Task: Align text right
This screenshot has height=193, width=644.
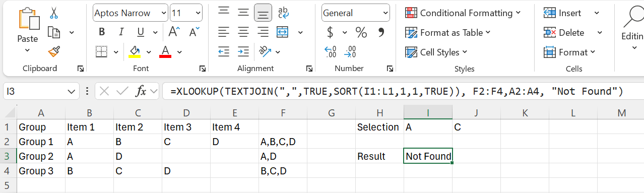Action: (263, 32)
